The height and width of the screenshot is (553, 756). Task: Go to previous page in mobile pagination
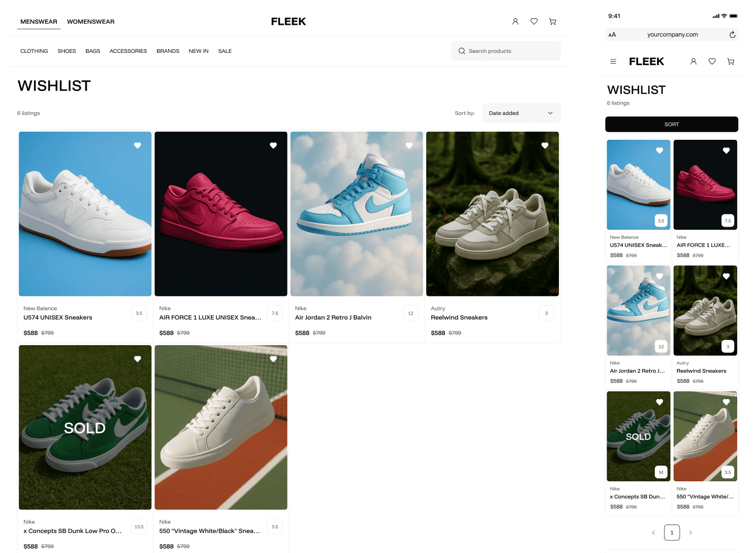click(653, 533)
